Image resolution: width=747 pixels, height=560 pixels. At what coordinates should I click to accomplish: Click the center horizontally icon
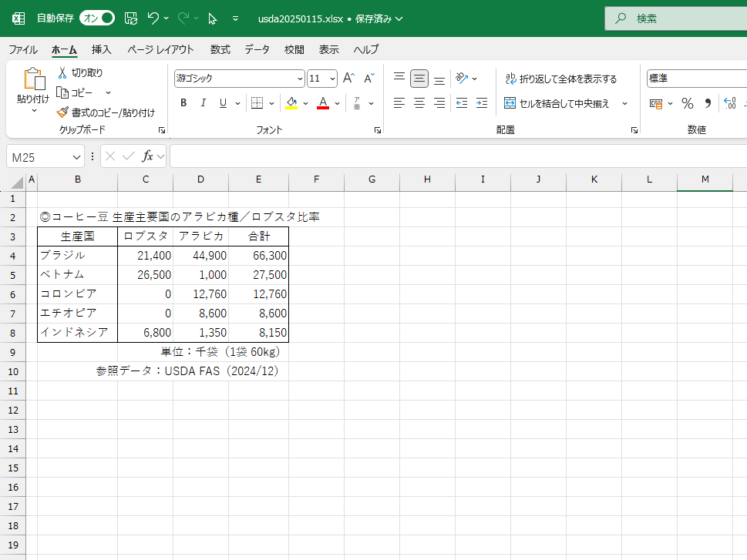419,103
